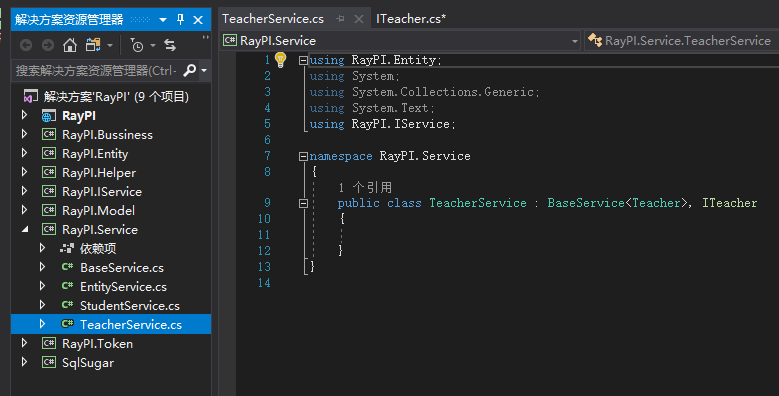Viewport: 779px width, 396px height.
Task: Open dropdown beside pending changes filter
Action: click(x=153, y=46)
